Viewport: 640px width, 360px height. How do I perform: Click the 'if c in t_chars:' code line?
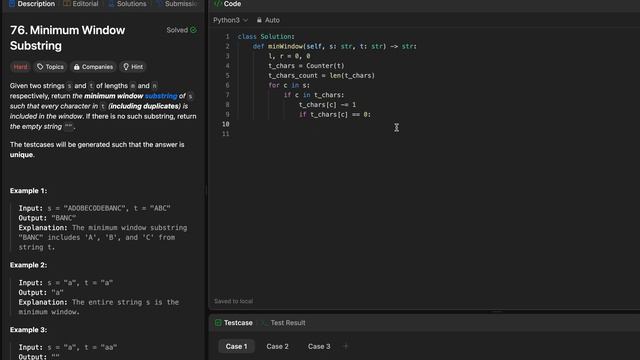[x=314, y=95]
